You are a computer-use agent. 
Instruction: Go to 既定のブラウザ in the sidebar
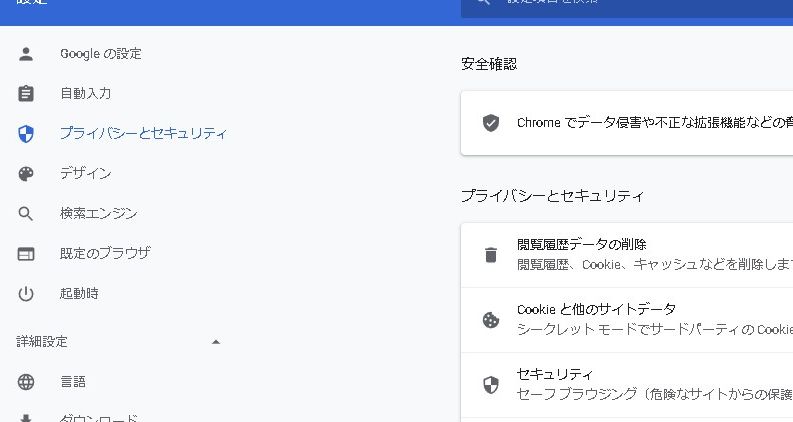104,254
